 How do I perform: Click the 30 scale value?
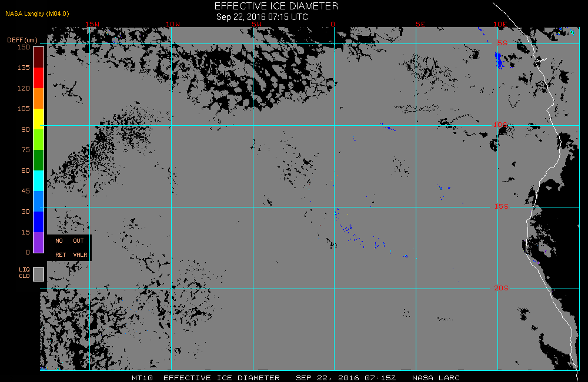(25, 212)
